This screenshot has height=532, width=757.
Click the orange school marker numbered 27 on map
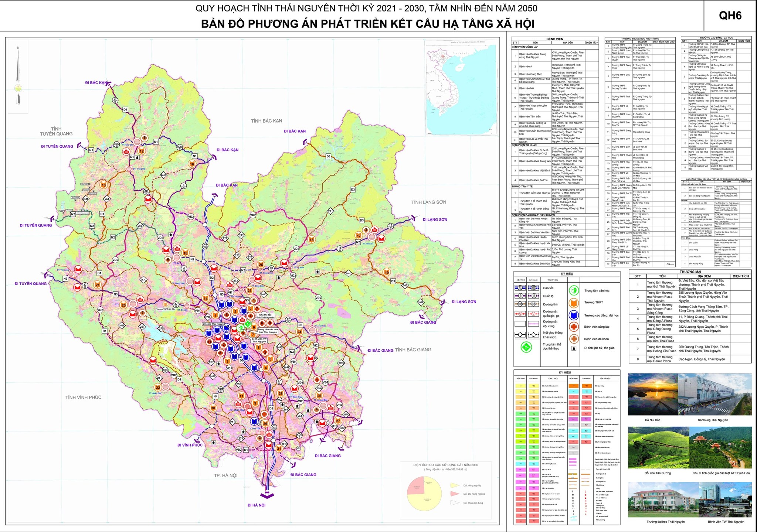[x=338, y=421]
